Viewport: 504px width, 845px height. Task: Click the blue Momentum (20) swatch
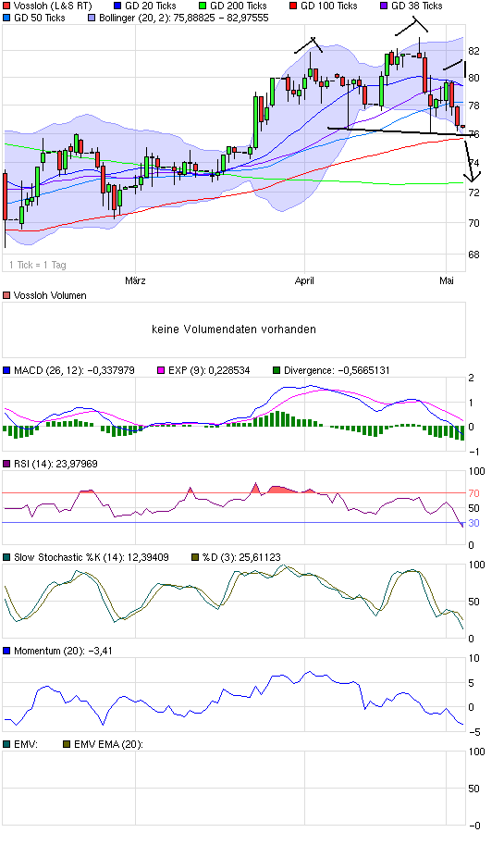6,651
